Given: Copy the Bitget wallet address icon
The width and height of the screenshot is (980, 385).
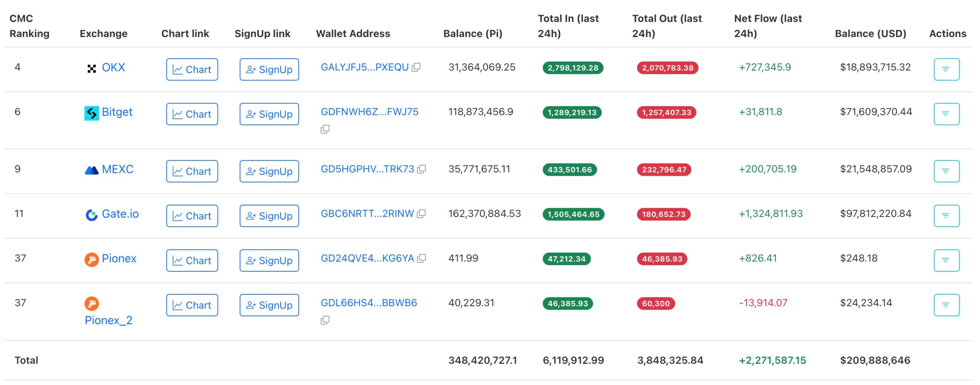Looking at the screenshot, I should tap(325, 129).
